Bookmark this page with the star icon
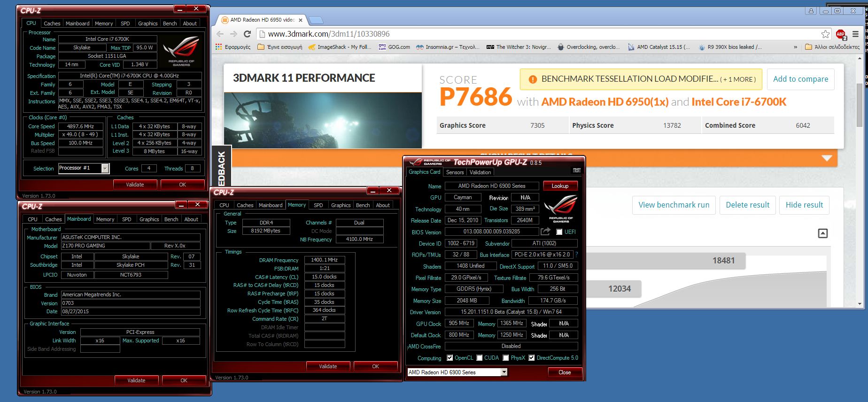This screenshot has width=868, height=402. pos(825,34)
